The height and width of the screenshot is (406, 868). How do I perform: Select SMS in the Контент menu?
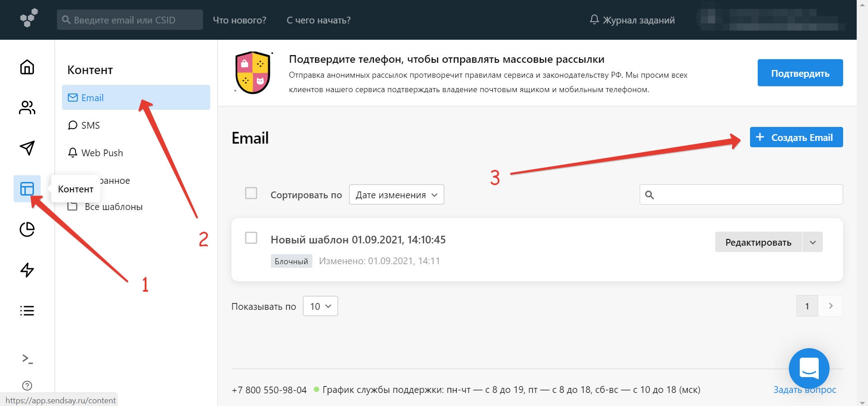(90, 126)
